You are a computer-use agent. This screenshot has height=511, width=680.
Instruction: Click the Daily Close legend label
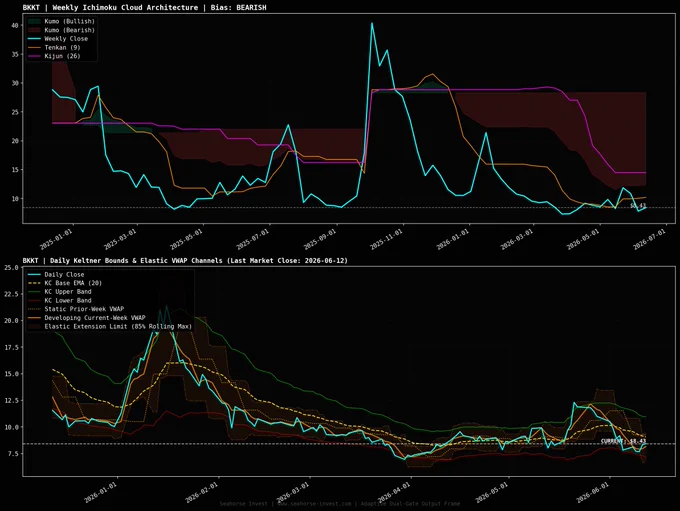pyautogui.click(x=64, y=274)
